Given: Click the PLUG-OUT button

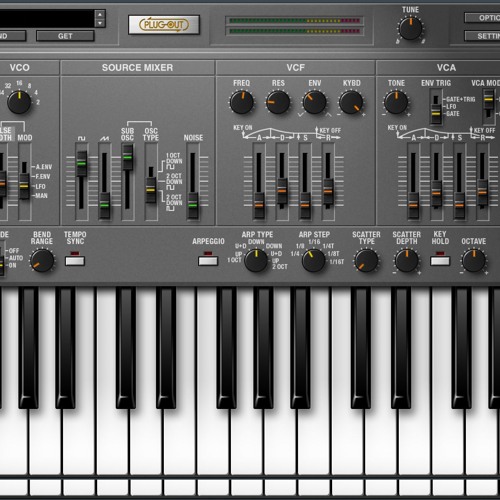Looking at the screenshot, I should click(x=164, y=25).
